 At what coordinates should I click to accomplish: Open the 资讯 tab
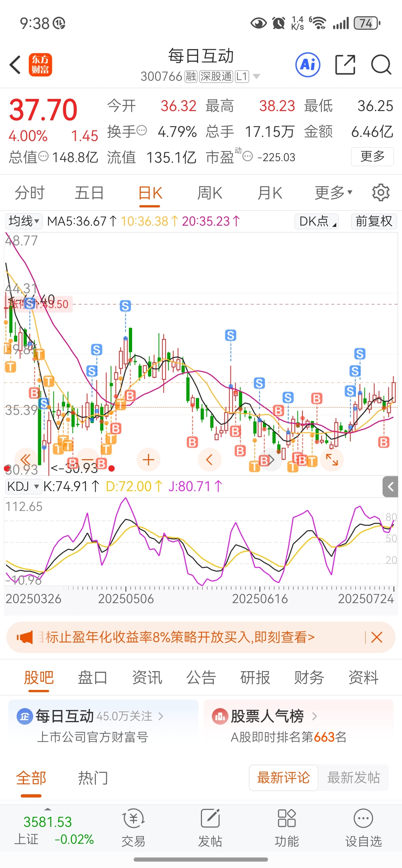147,677
